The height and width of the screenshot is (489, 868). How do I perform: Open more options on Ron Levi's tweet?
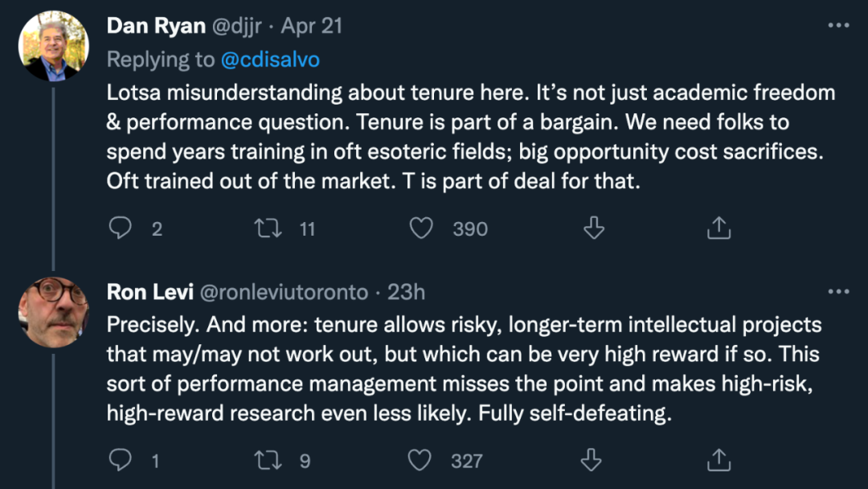coord(838,291)
